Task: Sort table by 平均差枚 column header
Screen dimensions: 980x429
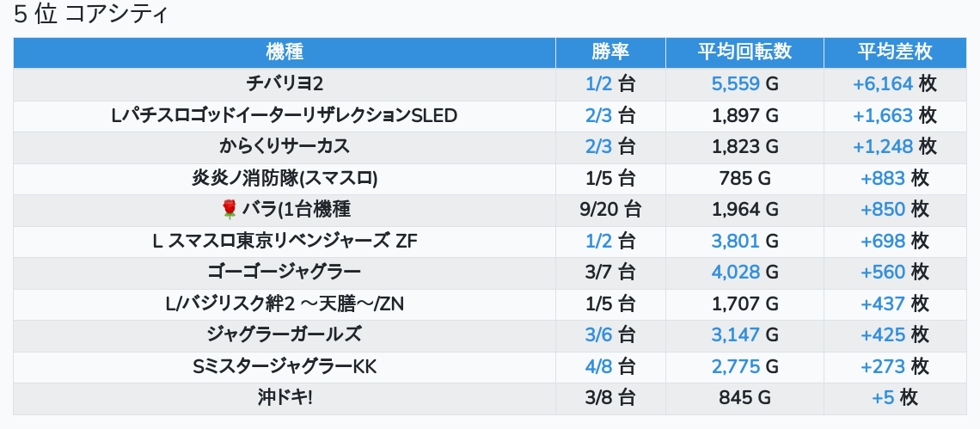Action: click(x=895, y=52)
